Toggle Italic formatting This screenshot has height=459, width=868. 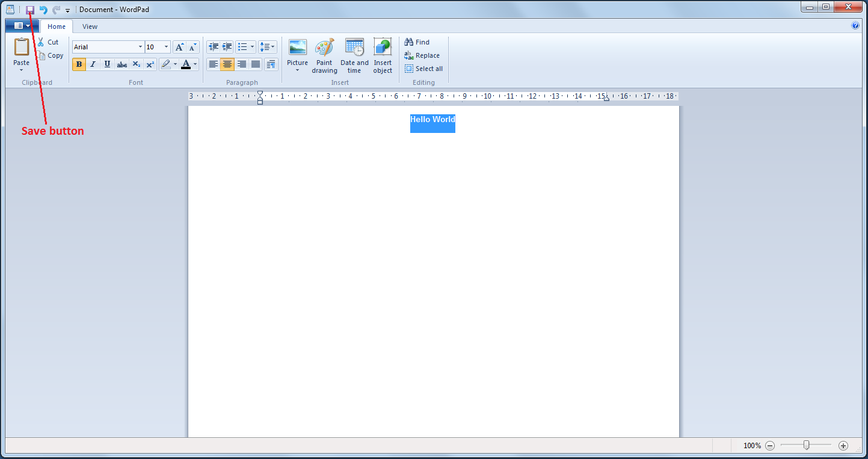pos(93,64)
